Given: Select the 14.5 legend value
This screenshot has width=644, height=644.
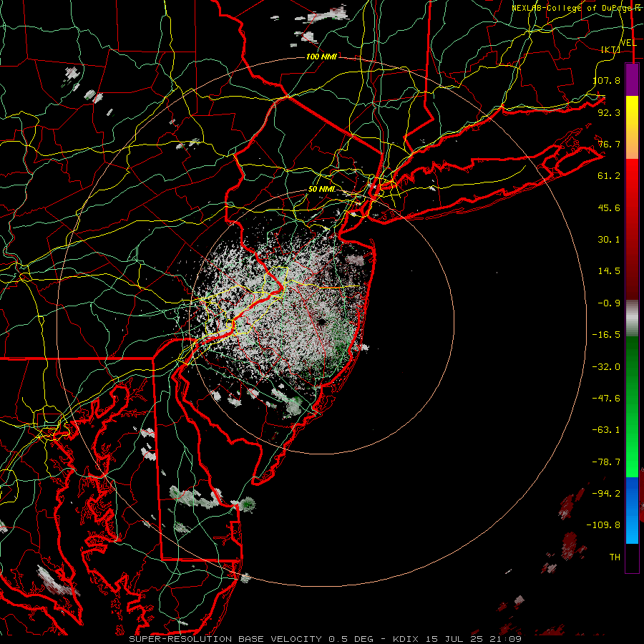Looking at the screenshot, I should coord(609,271).
